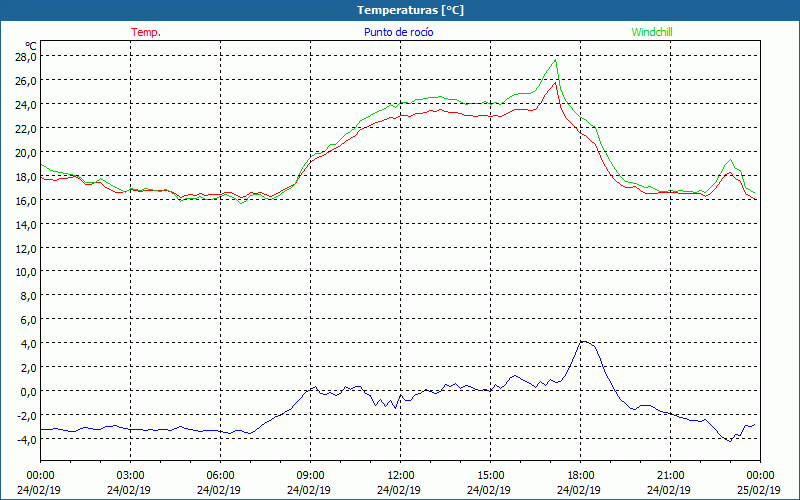Click the '°C' axis unit label

click(31, 46)
